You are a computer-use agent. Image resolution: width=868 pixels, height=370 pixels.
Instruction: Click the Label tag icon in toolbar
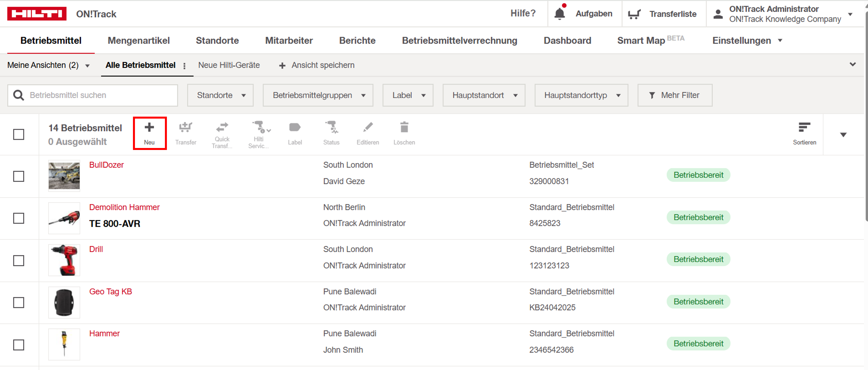point(295,127)
